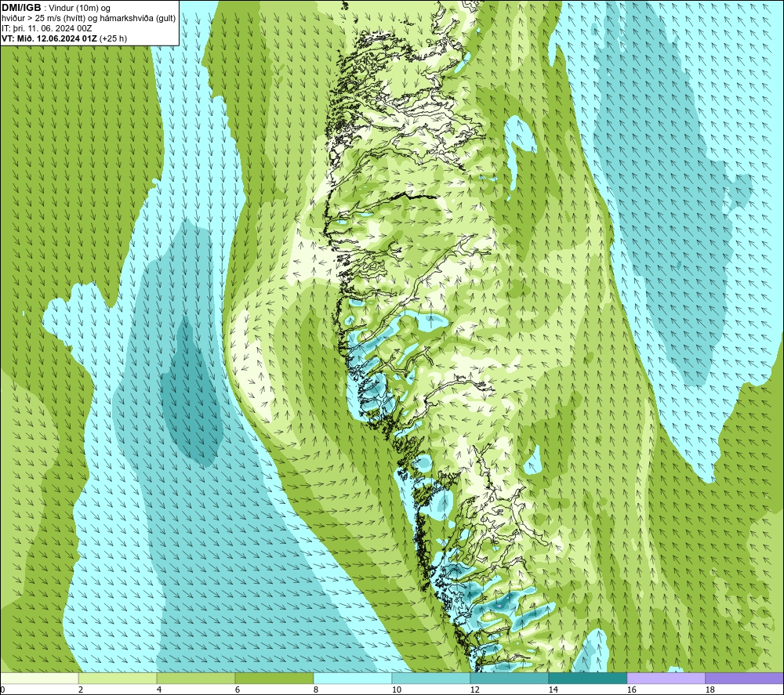
Task: Select the darker purple above-18 m/s legend swatch
Action: 744,678
